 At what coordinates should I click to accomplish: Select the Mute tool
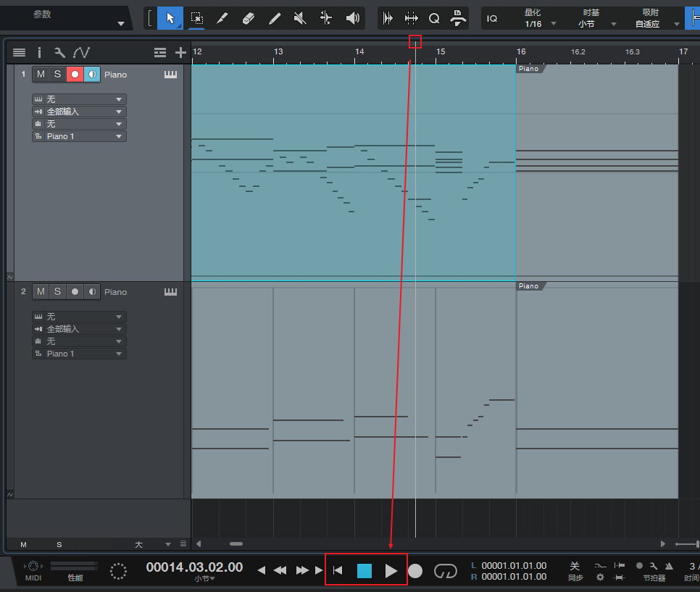pyautogui.click(x=300, y=18)
